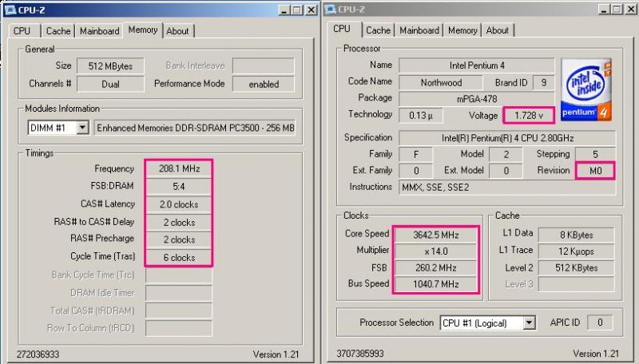This screenshot has width=639, height=364.
Task: Click the Stepping value 5
Action: tap(595, 154)
